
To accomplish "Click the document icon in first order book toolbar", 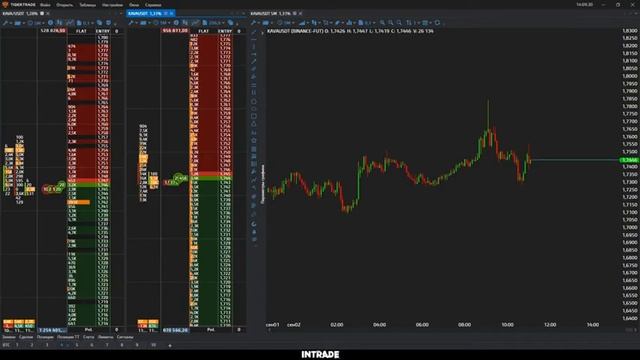I will coord(79,23).
